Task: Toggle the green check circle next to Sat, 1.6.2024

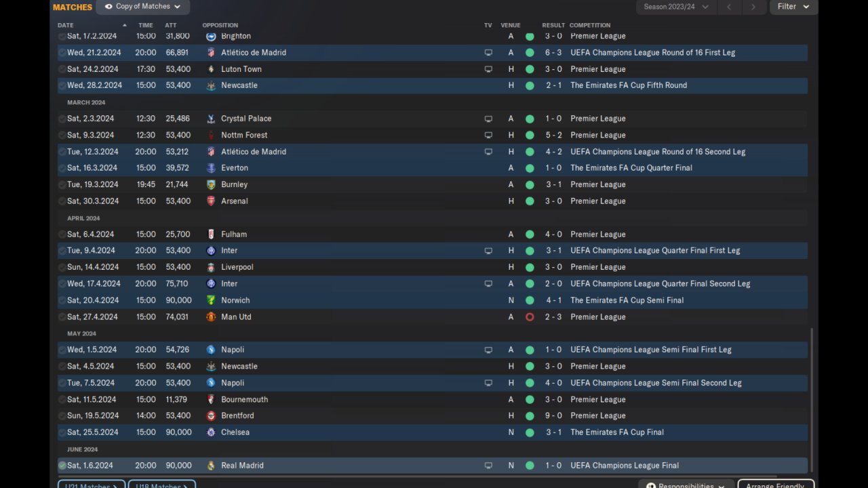Action: point(62,466)
